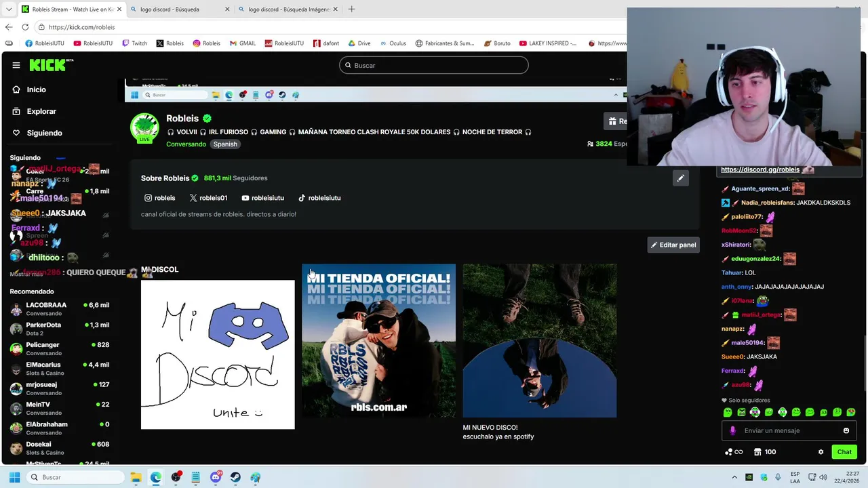Open Siguiendo in sidebar
This screenshot has width=868, height=488.
[37, 133]
